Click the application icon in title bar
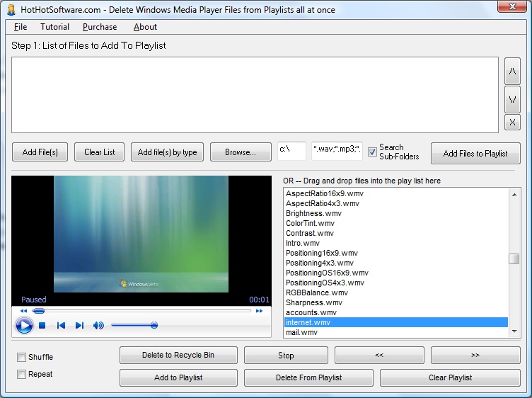This screenshot has width=532, height=398. 11,9
